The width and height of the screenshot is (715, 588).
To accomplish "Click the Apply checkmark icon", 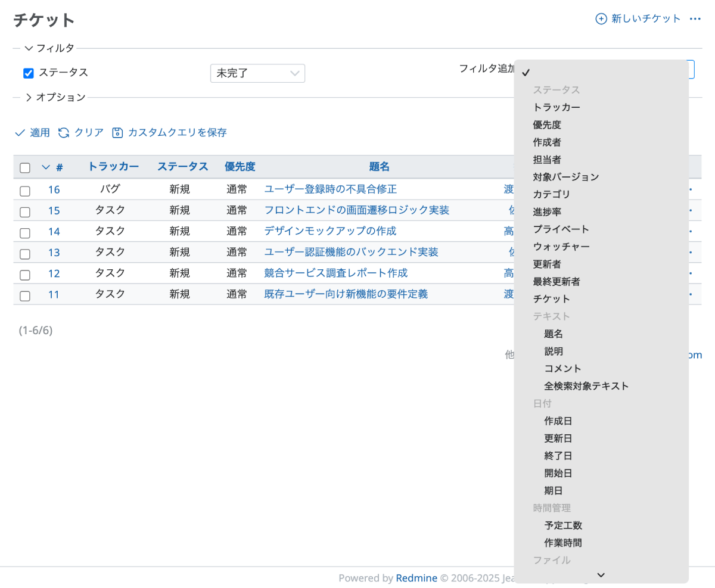I will [20, 133].
